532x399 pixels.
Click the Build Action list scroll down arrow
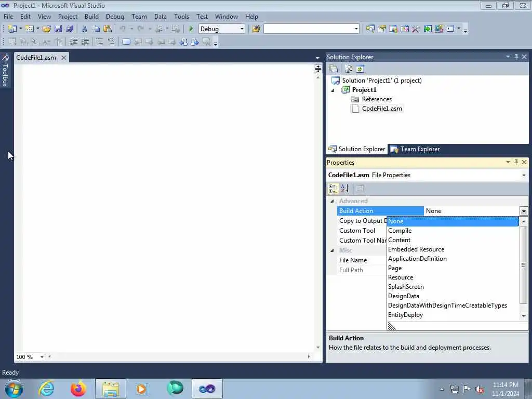point(524,316)
